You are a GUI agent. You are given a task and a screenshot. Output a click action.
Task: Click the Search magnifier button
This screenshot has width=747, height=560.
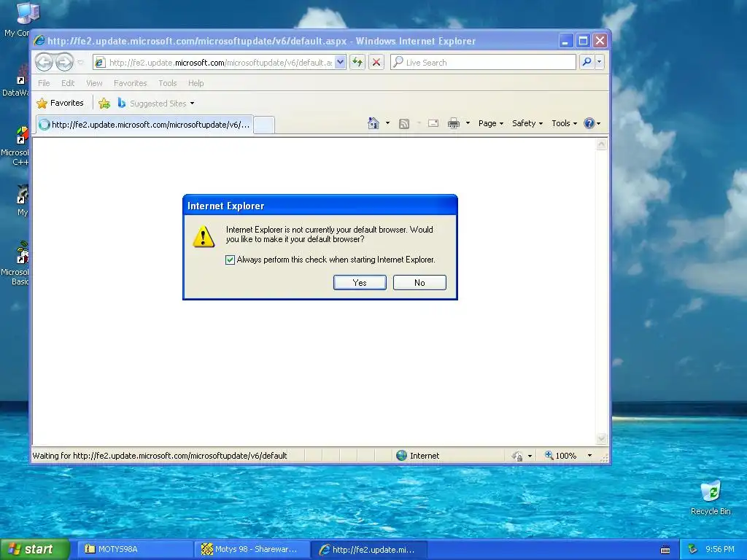pos(587,62)
